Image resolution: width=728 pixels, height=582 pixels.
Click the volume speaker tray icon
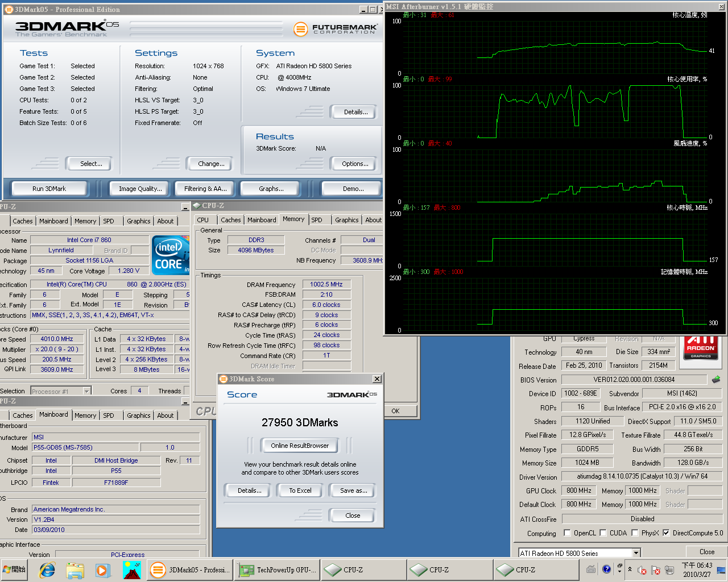point(642,570)
